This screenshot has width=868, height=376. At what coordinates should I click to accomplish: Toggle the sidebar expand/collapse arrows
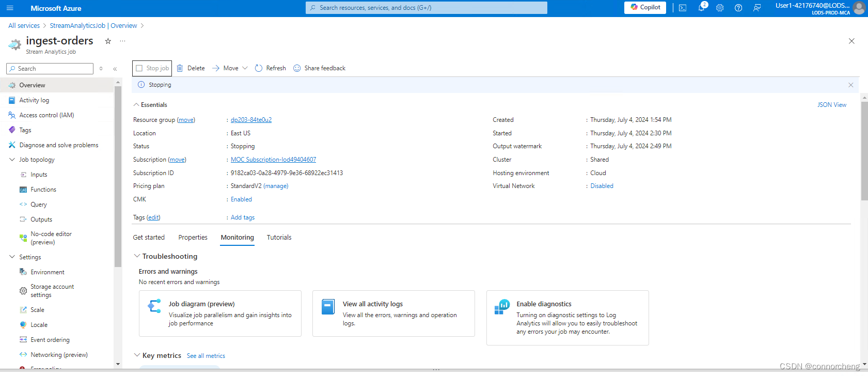tap(101, 69)
